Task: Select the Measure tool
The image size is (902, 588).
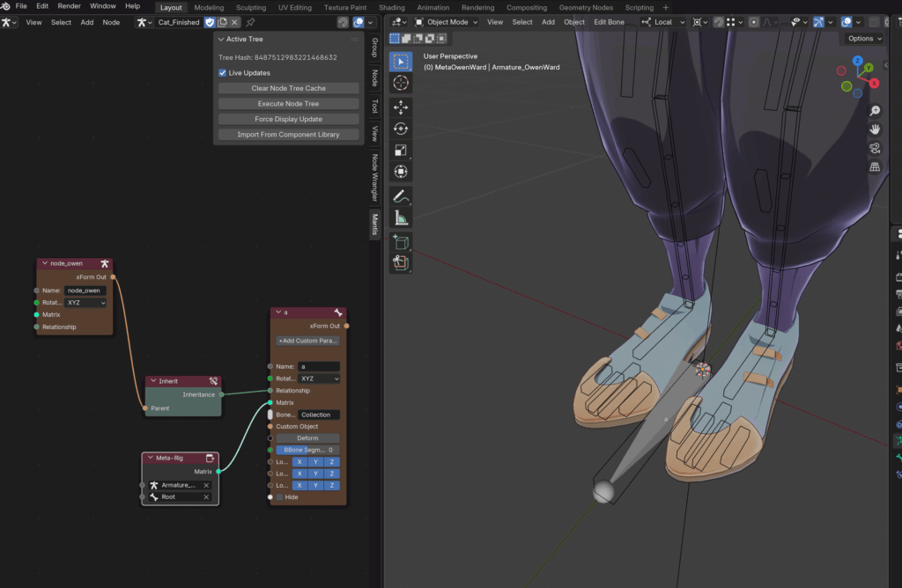Action: pos(401,217)
